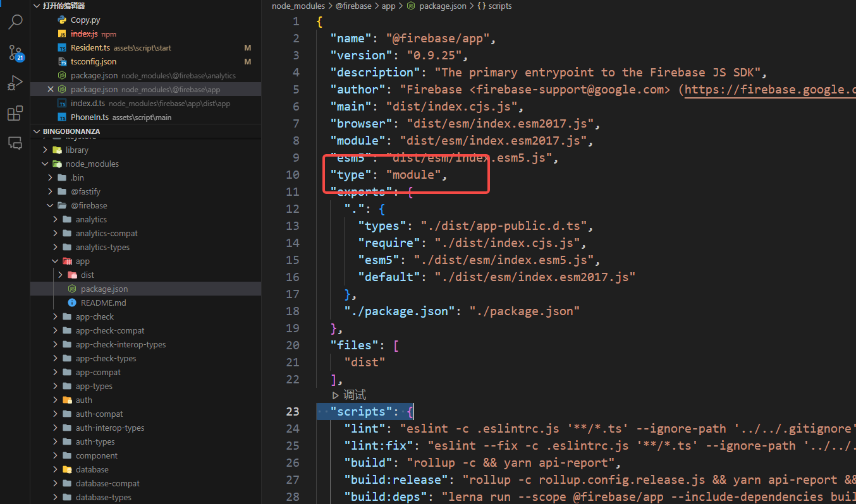The height and width of the screenshot is (504, 856).
Task: Click the TypeScript icon beside PhoneIn.ts
Action: click(x=62, y=117)
